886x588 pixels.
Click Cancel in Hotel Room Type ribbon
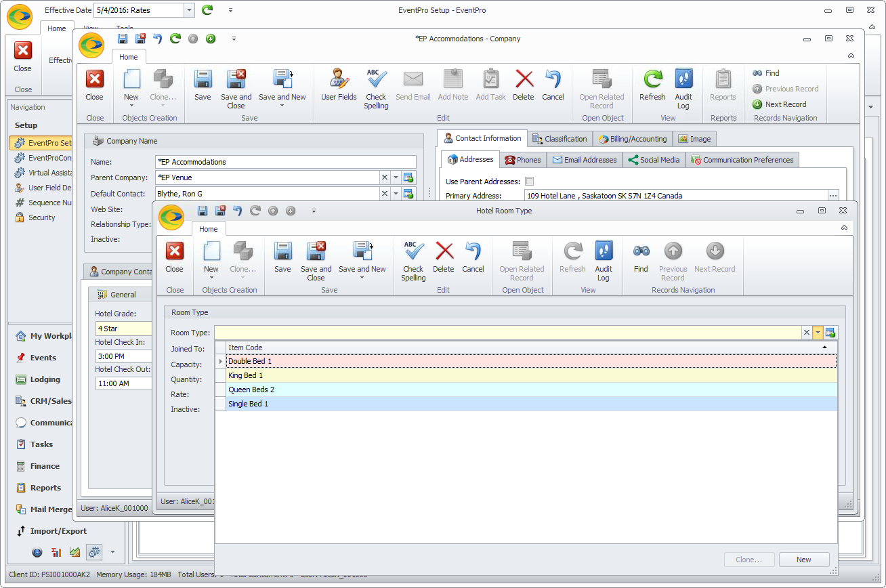click(473, 257)
